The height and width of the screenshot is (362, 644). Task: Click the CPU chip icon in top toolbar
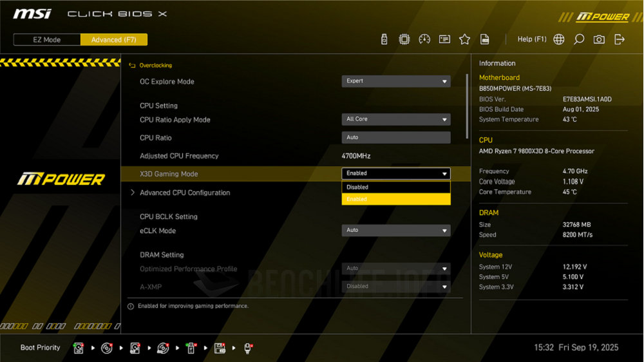click(404, 39)
